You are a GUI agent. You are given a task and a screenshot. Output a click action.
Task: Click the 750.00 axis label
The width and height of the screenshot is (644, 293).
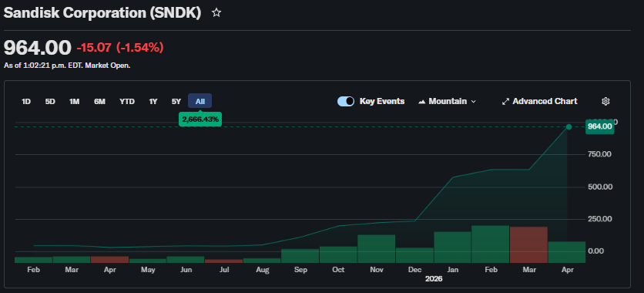(600, 154)
